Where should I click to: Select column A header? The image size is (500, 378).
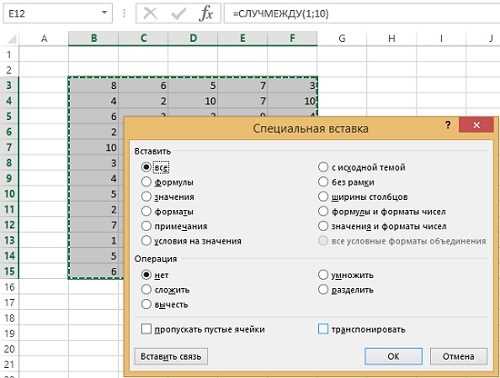tap(44, 39)
